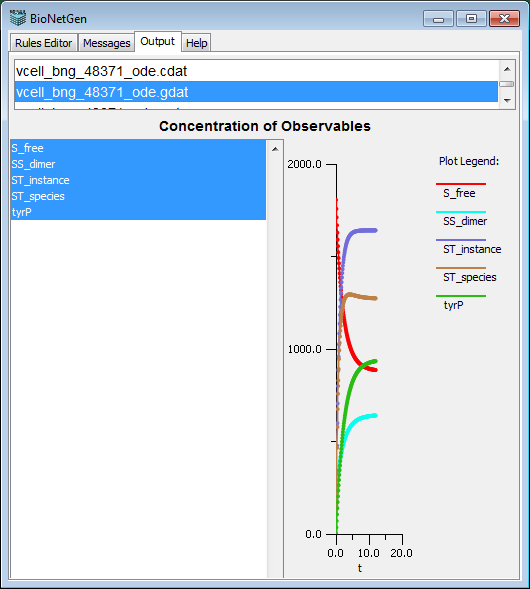
Task: Select file vcell_bng_48371_ode.cdat
Action: 257,71
